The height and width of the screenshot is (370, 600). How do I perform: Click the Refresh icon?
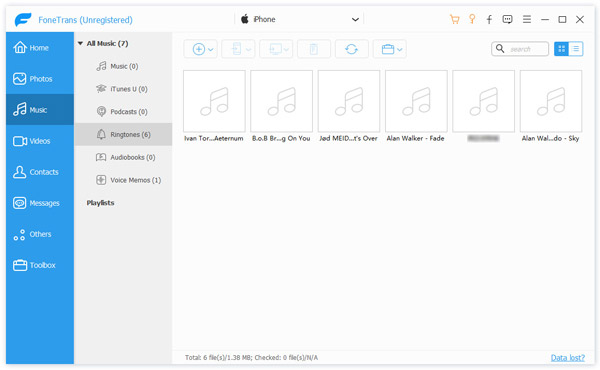coord(351,49)
